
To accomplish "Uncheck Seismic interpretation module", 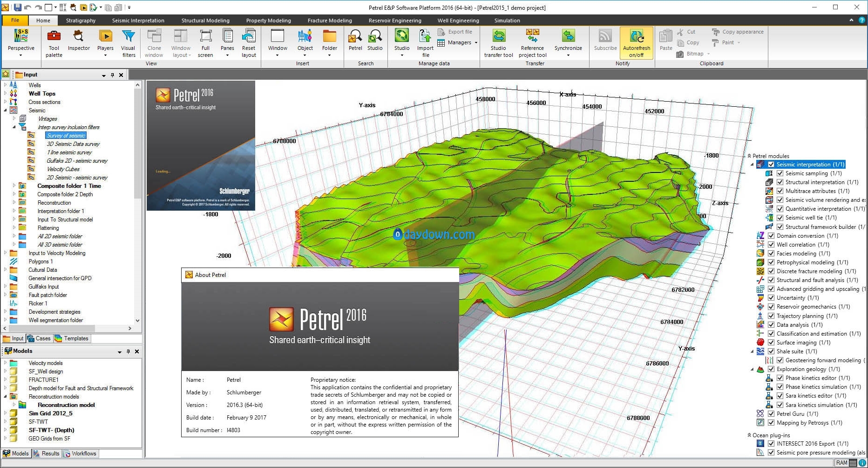I will 771,165.
